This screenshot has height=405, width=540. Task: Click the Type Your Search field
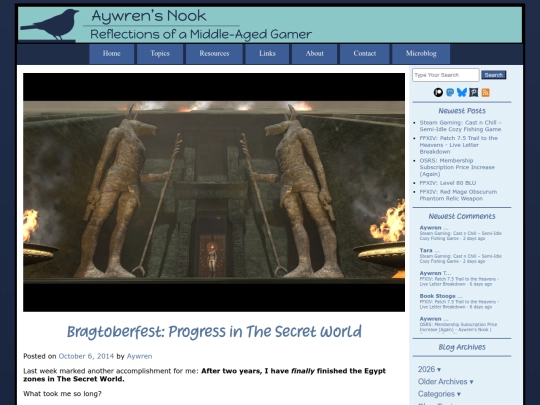pos(446,75)
